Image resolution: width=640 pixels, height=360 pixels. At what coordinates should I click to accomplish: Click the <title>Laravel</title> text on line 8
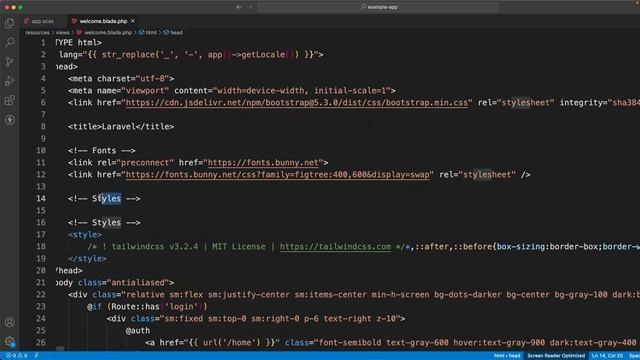(x=121, y=127)
